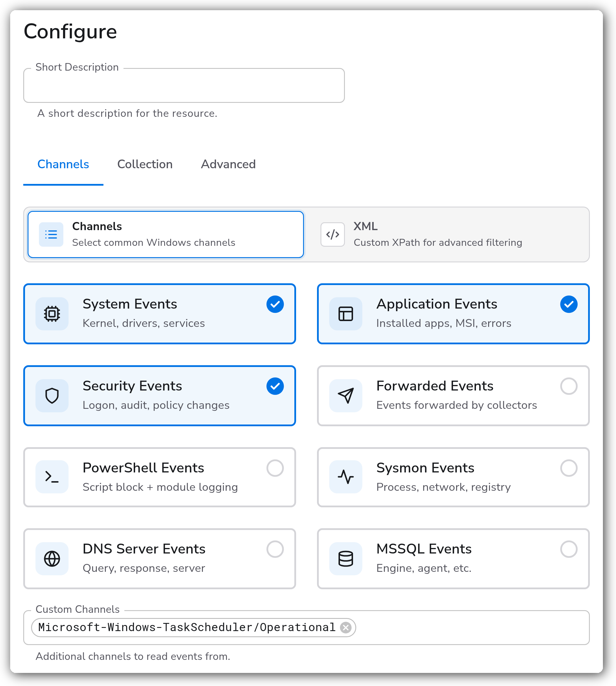Click the MSSQL Events database icon
Screen dimensions: 616x686
click(x=345, y=559)
